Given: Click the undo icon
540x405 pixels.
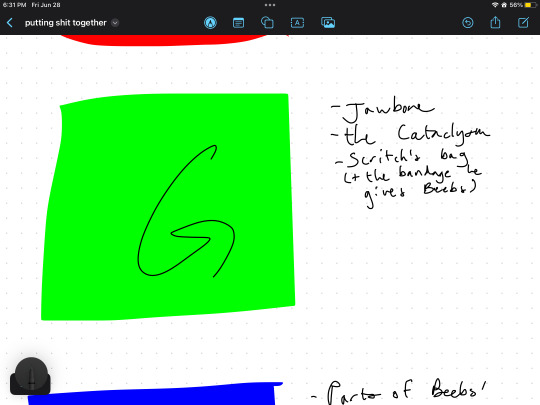Looking at the screenshot, I should coord(467,23).
